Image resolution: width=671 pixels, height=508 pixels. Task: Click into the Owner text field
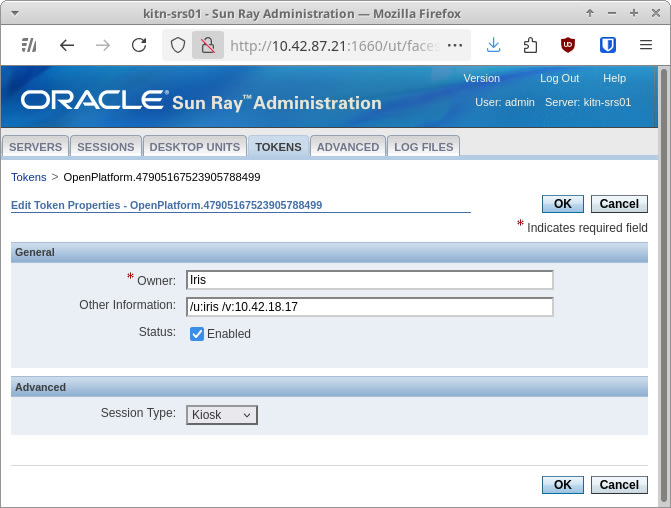coord(370,280)
